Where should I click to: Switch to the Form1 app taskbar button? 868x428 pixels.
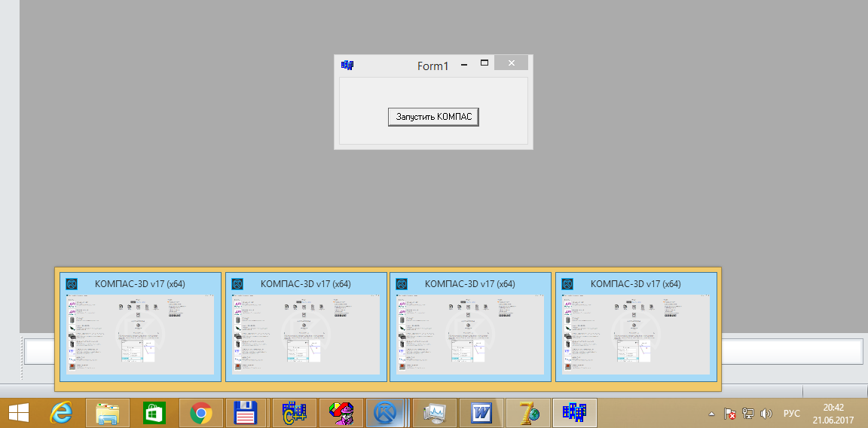tap(575, 413)
